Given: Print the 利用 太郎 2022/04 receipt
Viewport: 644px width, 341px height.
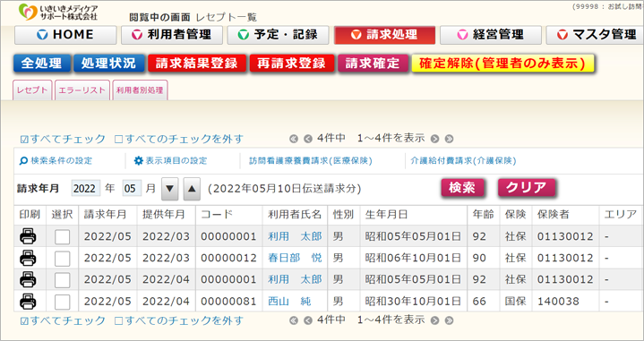Looking at the screenshot, I should click(28, 279).
